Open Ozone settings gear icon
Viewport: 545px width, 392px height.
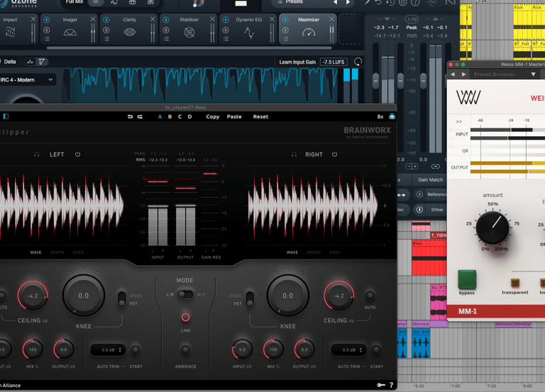[403, 2]
